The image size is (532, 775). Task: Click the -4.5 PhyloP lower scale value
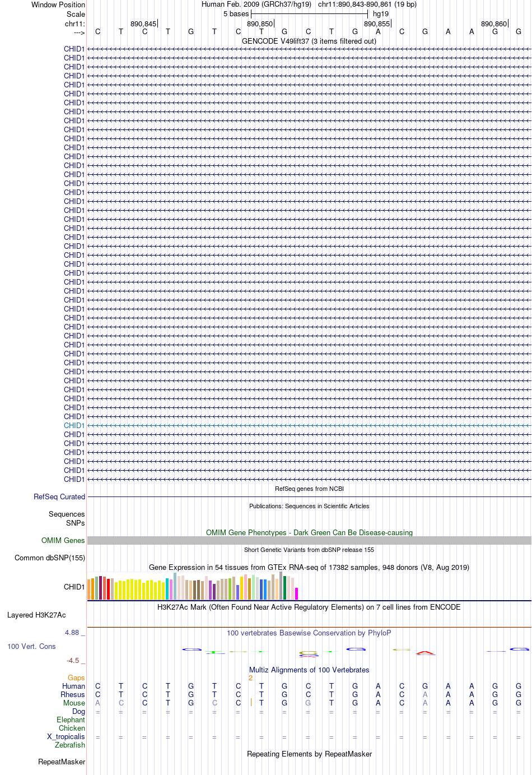[73, 660]
